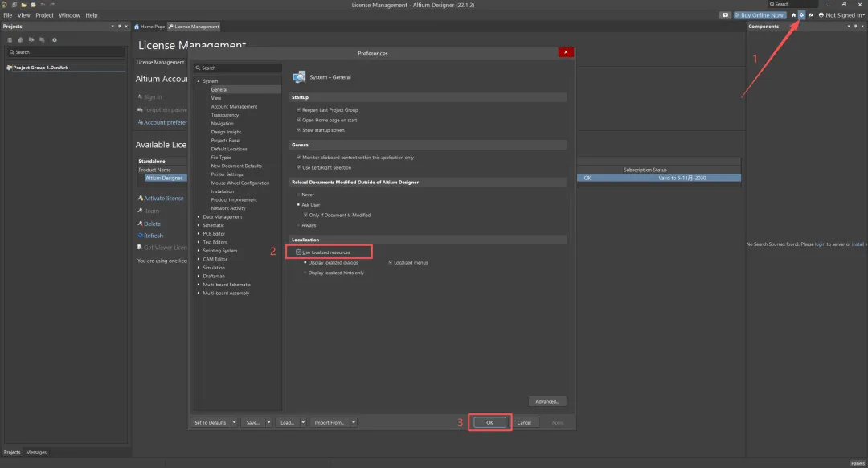Click the first Projects panel toolbar icon
The image size is (868, 468).
(10, 40)
